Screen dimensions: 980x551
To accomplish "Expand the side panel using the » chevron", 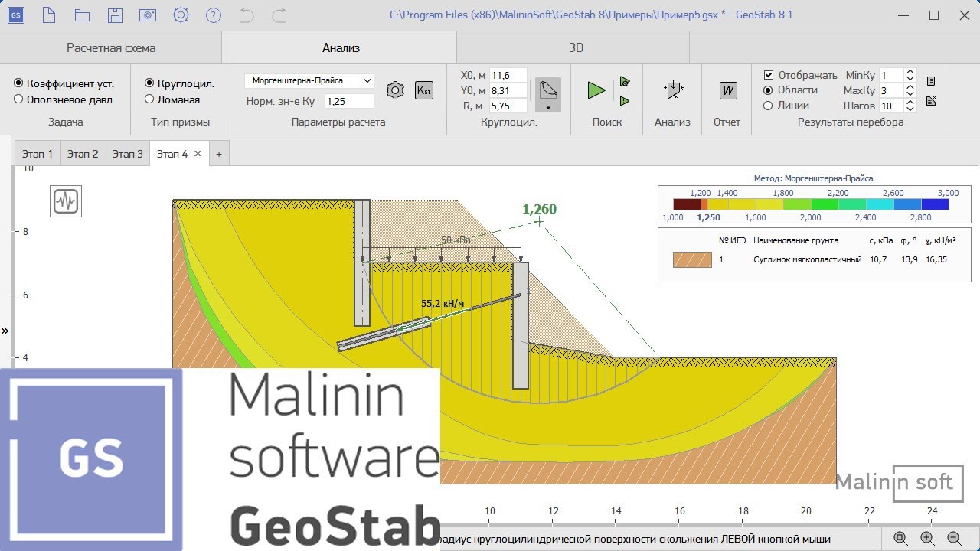I will 5,331.
